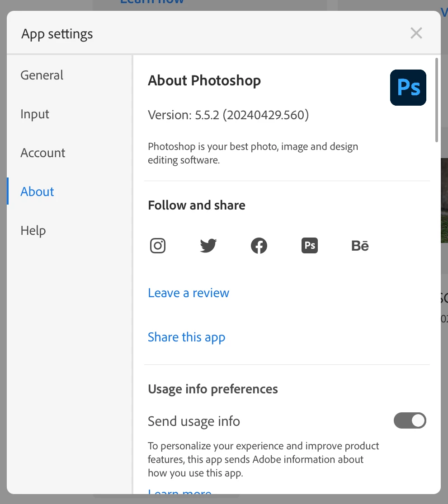
Task: Click the About panel vertical scrollbar
Action: (x=436, y=100)
